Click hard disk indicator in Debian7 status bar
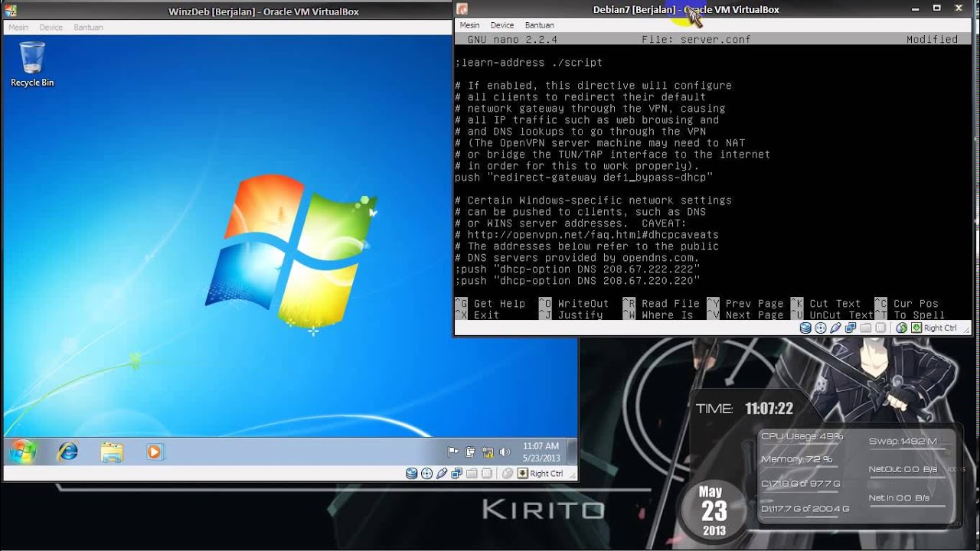This screenshot has width=980, height=551. [x=805, y=328]
